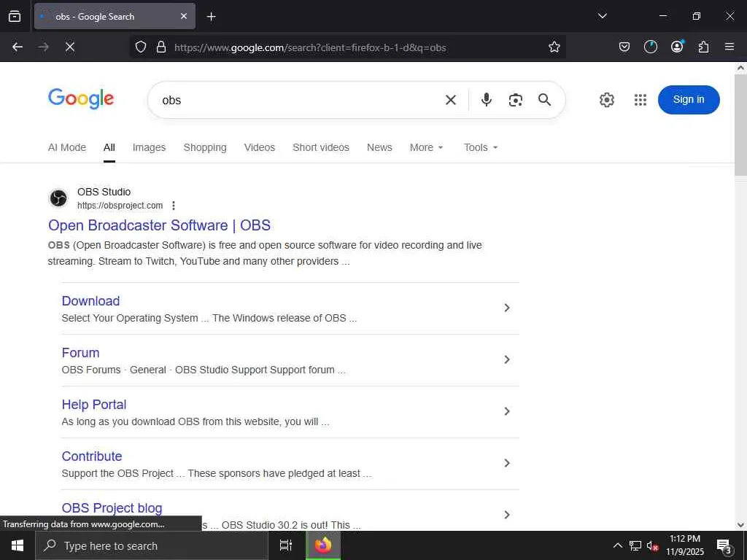
Task: Open Open Broadcaster Software | OBS result
Action: pos(159,225)
